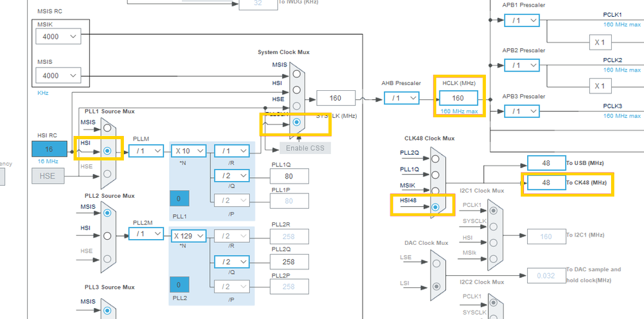
Task: Open the APB2 Prescaler dropdown
Action: 521,65
